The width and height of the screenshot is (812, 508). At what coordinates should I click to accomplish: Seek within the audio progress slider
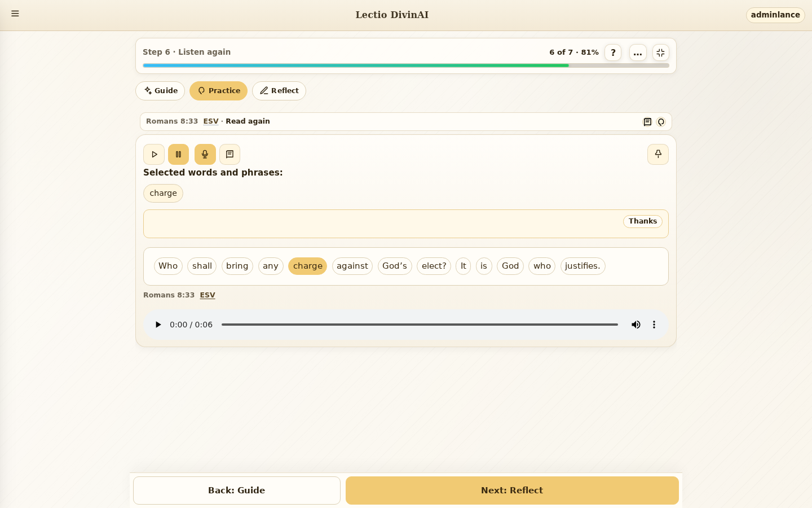[420, 325]
